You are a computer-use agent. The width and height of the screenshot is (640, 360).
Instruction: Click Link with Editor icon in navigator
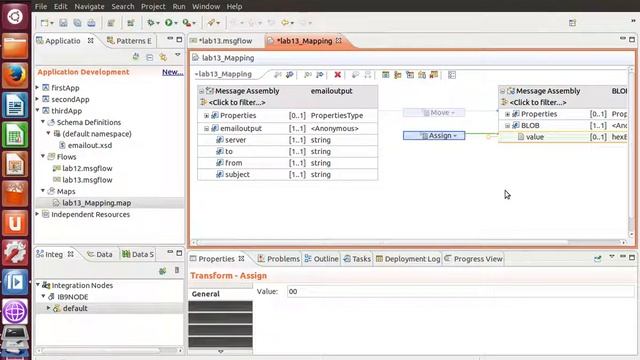tap(163, 58)
